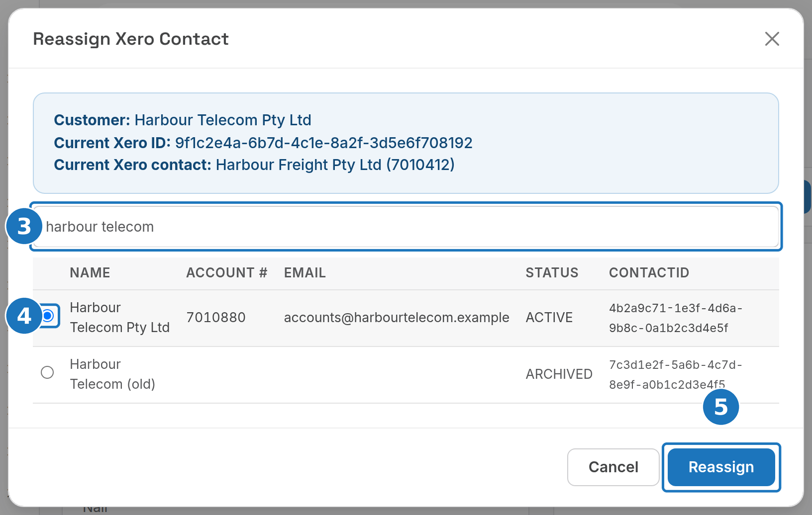Cancel the reassignment
This screenshot has height=515, width=812.
coord(613,467)
